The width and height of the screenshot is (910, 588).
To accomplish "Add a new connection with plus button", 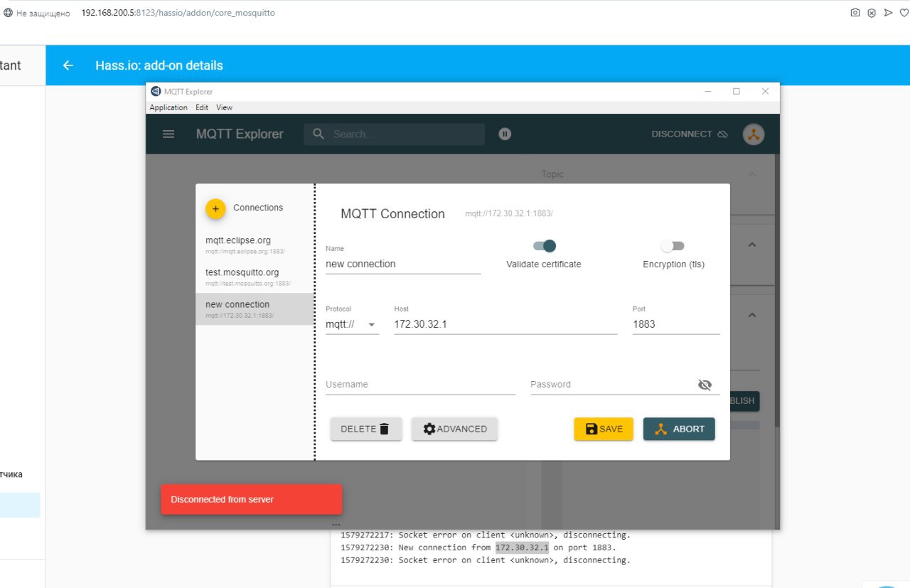I will click(215, 208).
